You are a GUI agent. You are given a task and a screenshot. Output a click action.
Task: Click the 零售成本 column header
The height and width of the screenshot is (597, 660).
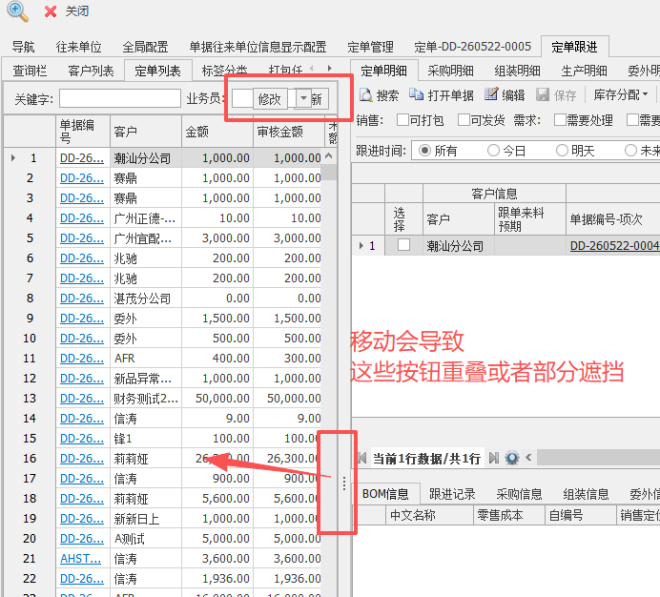pyautogui.click(x=509, y=515)
